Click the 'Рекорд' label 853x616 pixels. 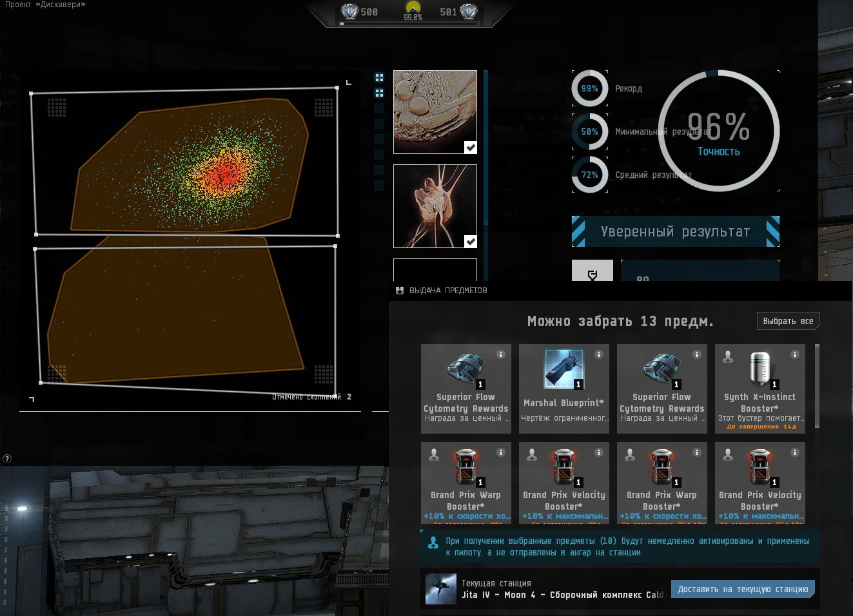coord(629,88)
